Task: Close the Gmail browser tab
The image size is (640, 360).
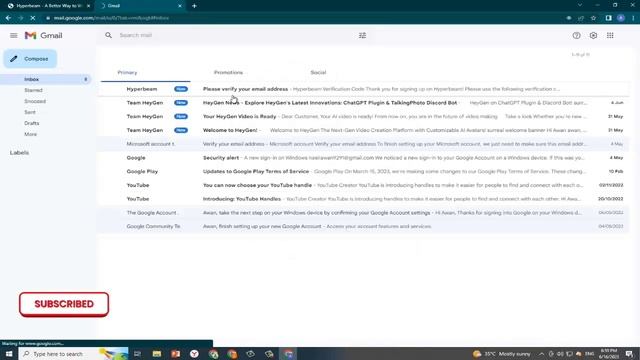Action: click(x=180, y=6)
